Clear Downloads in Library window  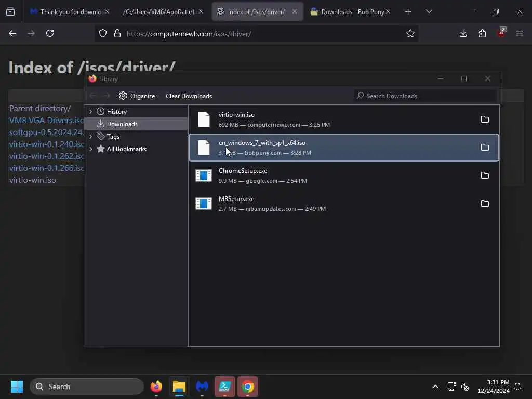tap(189, 96)
